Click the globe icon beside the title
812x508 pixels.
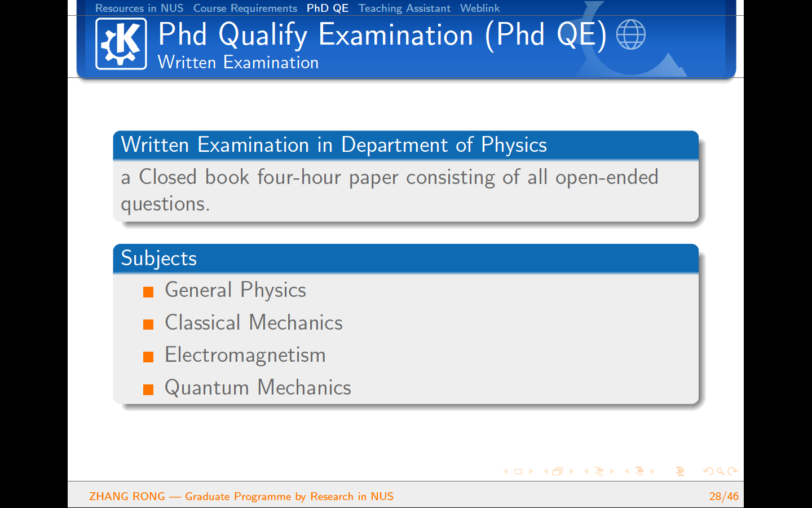[630, 34]
